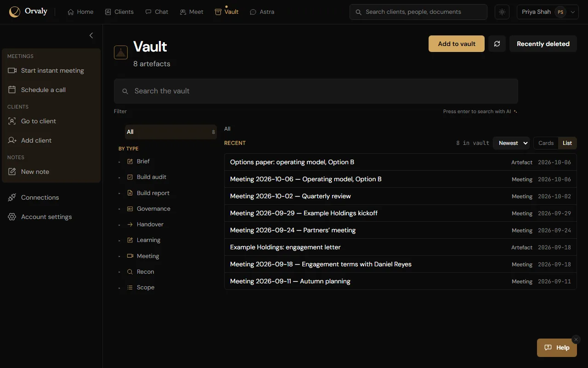Click the PS avatar badge
The image size is (588, 368).
[560, 12]
